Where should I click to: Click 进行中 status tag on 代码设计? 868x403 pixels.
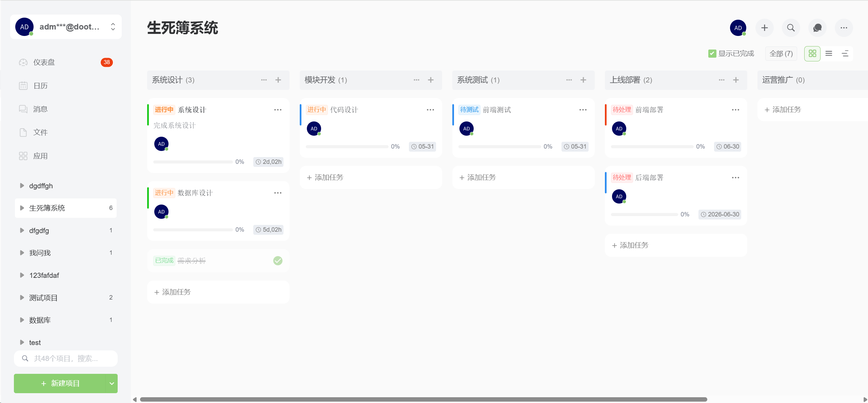pyautogui.click(x=316, y=110)
